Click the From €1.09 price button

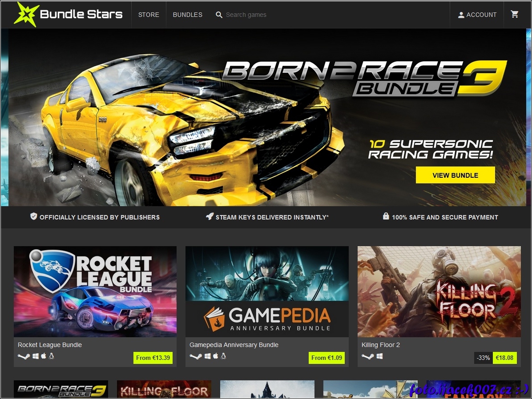326,358
